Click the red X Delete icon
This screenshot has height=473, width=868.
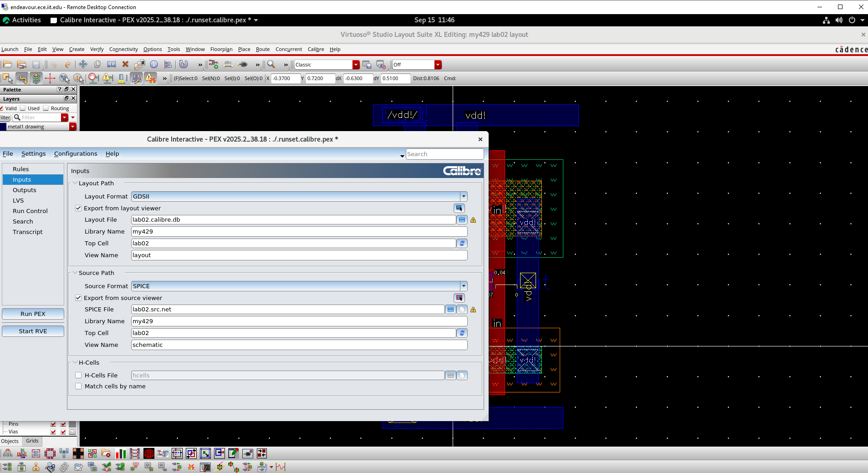[x=126, y=65]
